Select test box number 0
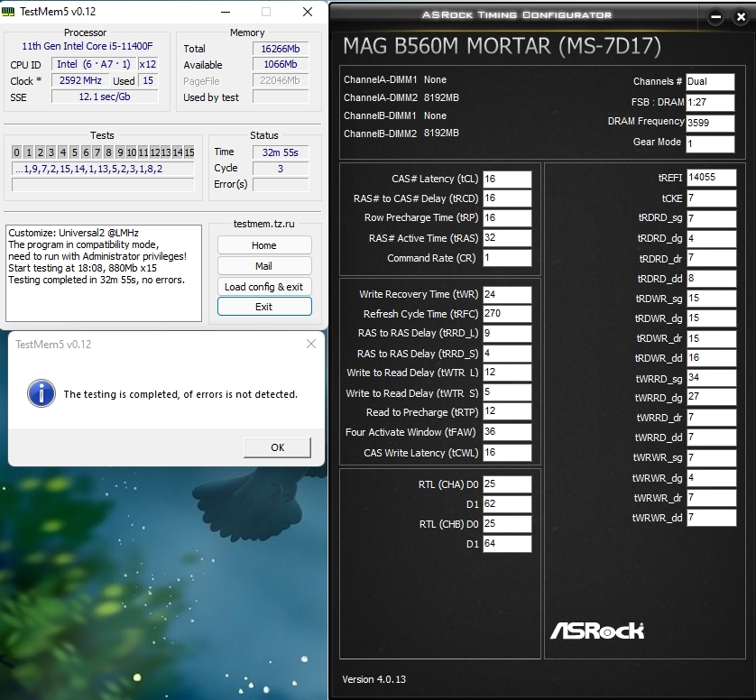Screen dimensions: 756x700 pos(16,152)
